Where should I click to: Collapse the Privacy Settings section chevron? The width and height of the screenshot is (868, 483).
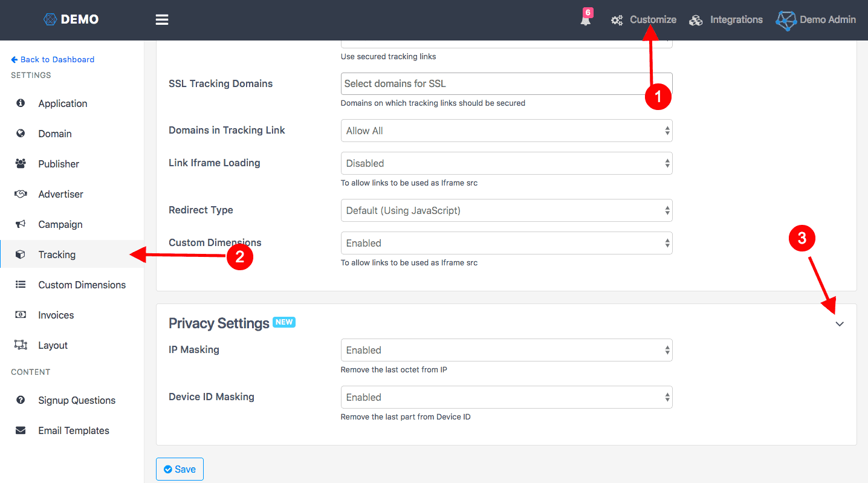click(x=840, y=324)
